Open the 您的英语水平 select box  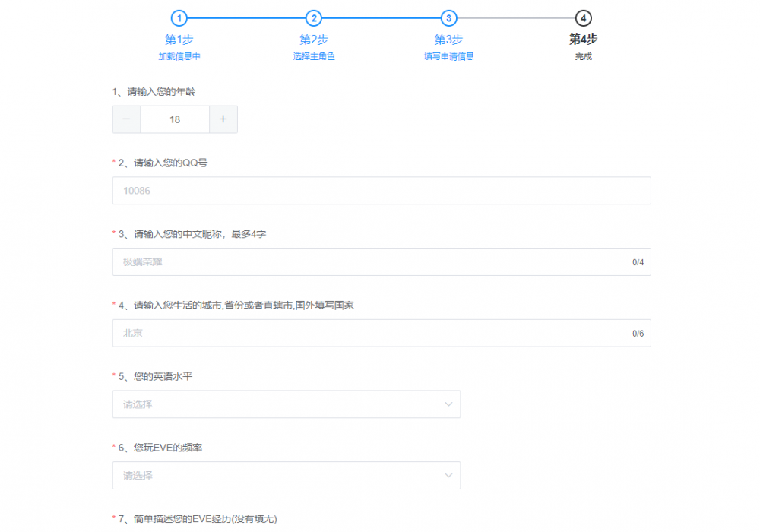pyautogui.click(x=286, y=404)
